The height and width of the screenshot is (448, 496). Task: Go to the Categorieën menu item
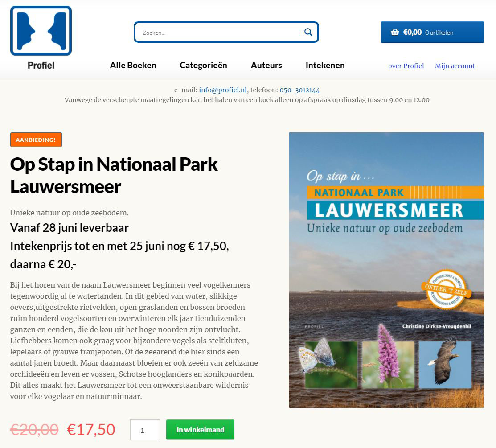pyautogui.click(x=203, y=65)
